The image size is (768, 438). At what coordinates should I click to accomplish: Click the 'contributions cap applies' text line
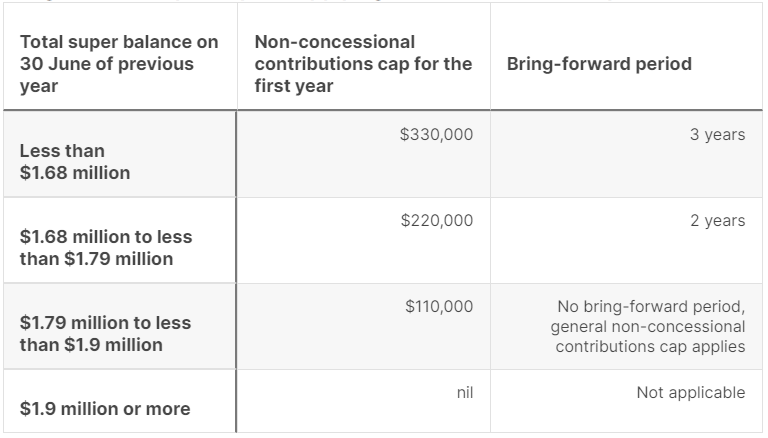[650, 346]
